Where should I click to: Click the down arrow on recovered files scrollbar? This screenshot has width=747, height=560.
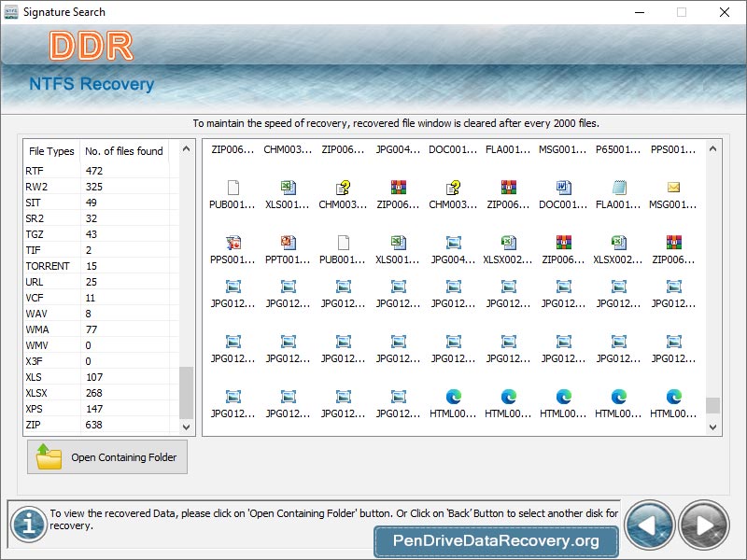click(712, 427)
